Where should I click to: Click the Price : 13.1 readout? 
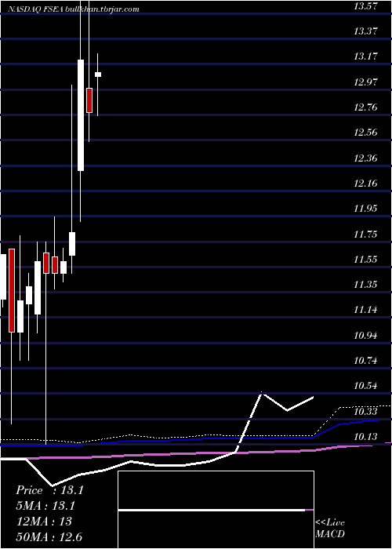pos(49,490)
